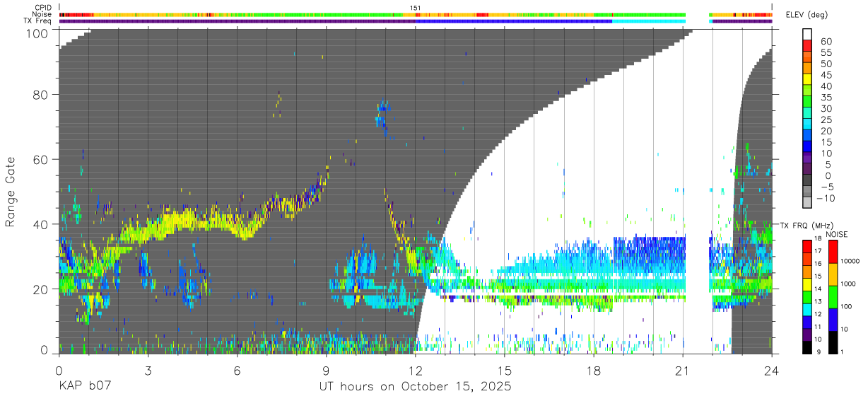
Task: Select the orange 1000–10000 noise swatch
Action: (x=832, y=274)
